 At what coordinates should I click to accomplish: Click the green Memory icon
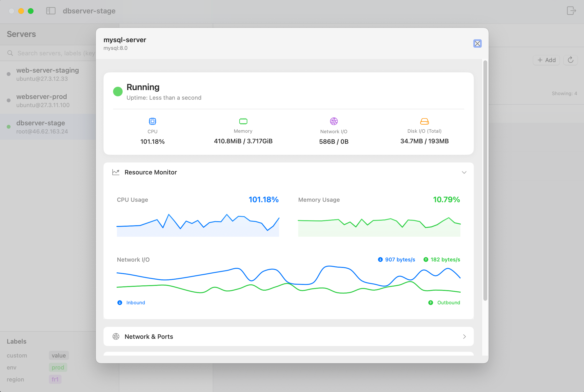(x=243, y=121)
